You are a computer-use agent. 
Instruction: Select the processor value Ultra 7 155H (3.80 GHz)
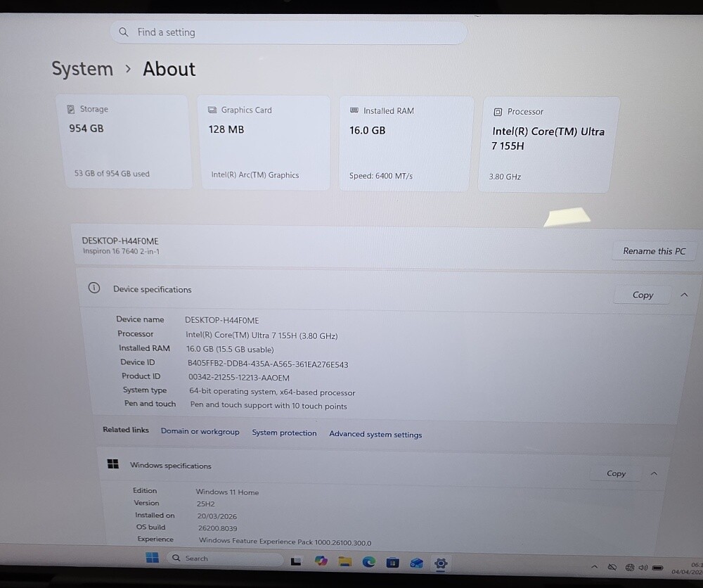click(x=262, y=335)
